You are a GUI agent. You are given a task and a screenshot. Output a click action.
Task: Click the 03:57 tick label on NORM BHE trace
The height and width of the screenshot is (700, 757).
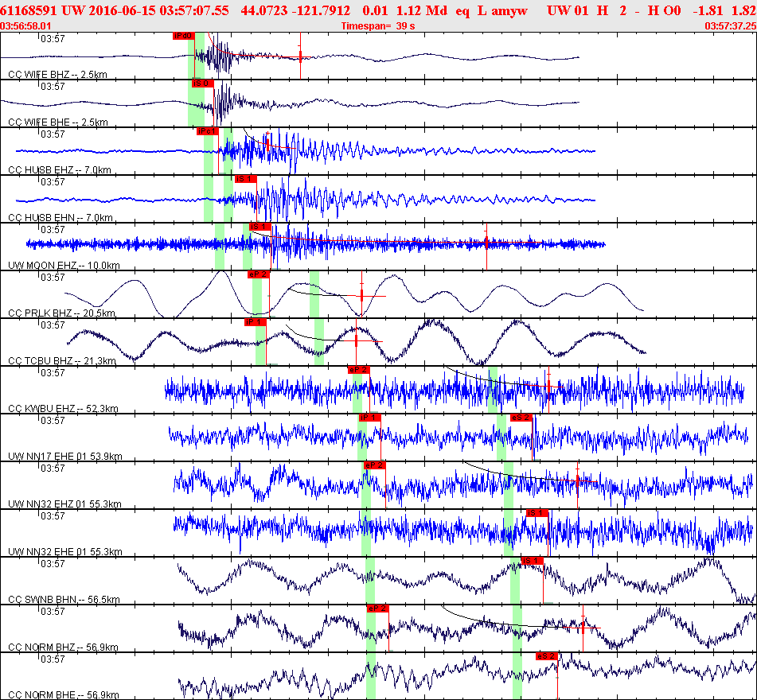pyautogui.click(x=53, y=659)
